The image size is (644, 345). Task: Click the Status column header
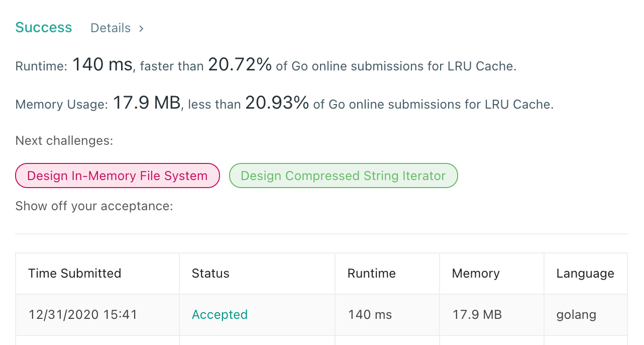coord(210,273)
